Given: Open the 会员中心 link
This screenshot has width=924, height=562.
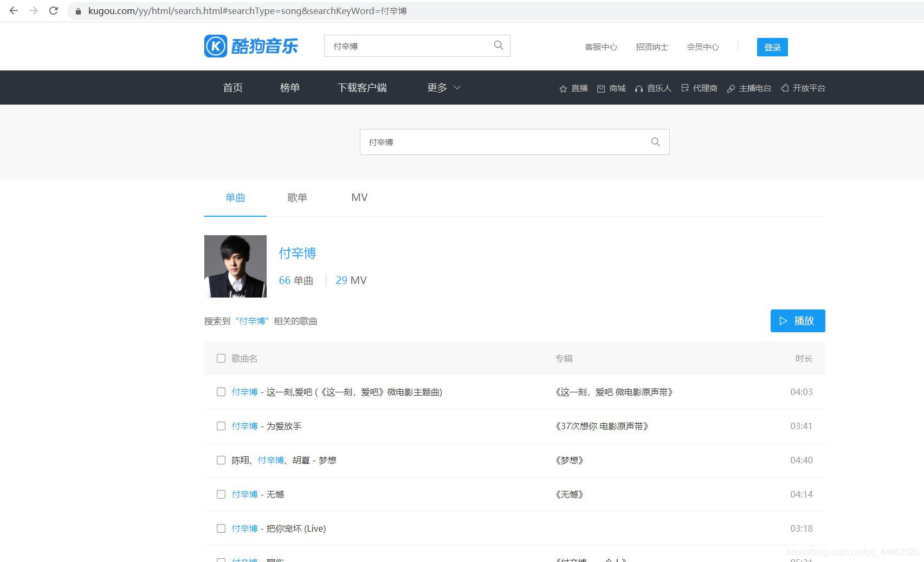Looking at the screenshot, I should (703, 47).
